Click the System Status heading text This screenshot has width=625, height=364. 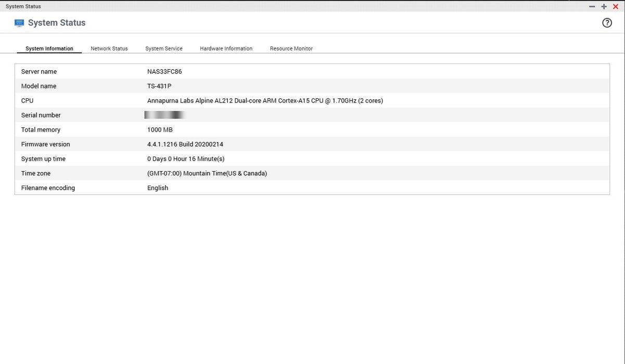pos(57,23)
